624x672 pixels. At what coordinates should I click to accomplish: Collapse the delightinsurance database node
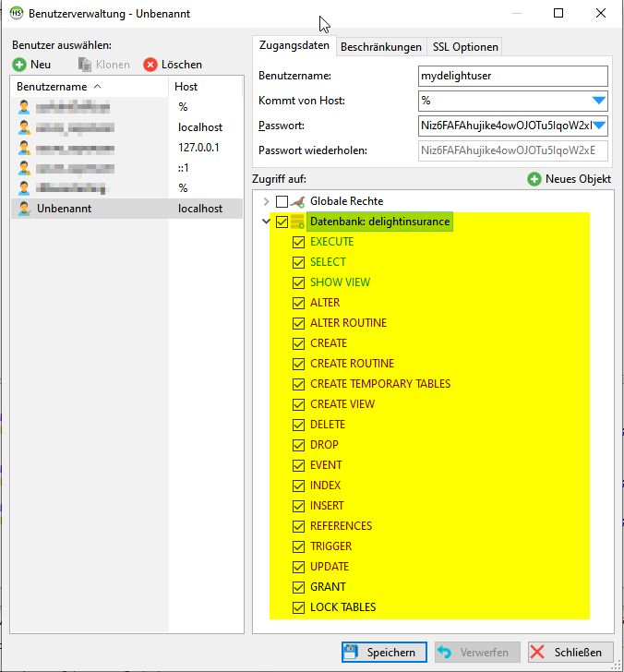[x=266, y=222]
